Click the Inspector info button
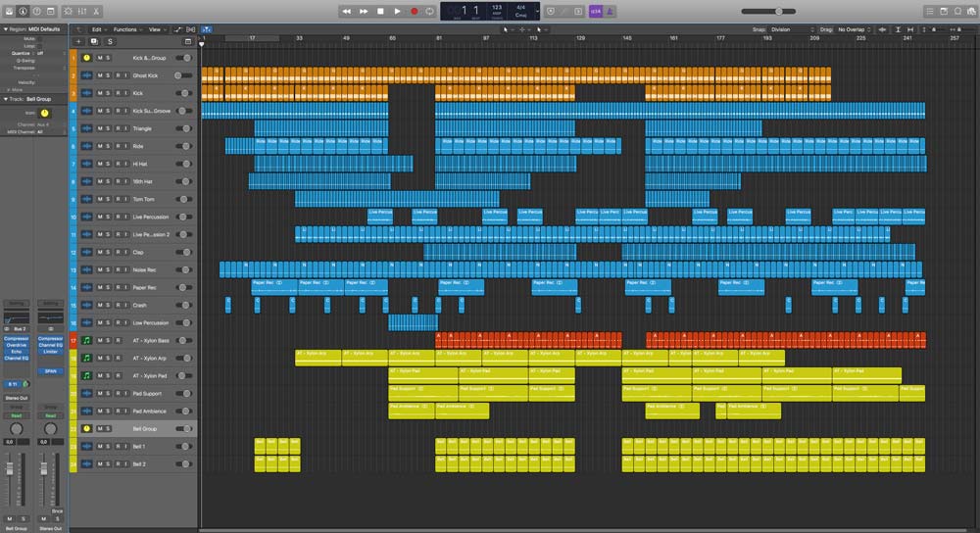The height and width of the screenshot is (533, 980). [22, 11]
